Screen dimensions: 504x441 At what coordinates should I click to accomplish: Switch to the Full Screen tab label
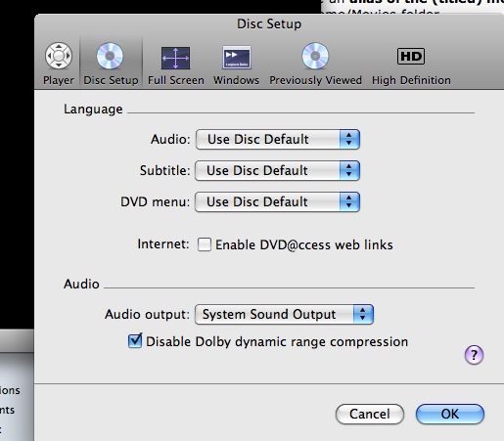pyautogui.click(x=176, y=80)
